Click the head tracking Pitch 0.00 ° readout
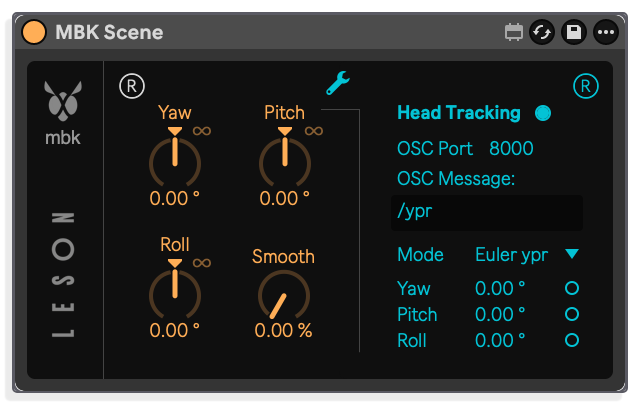This screenshot has height=405, width=640. [x=500, y=315]
